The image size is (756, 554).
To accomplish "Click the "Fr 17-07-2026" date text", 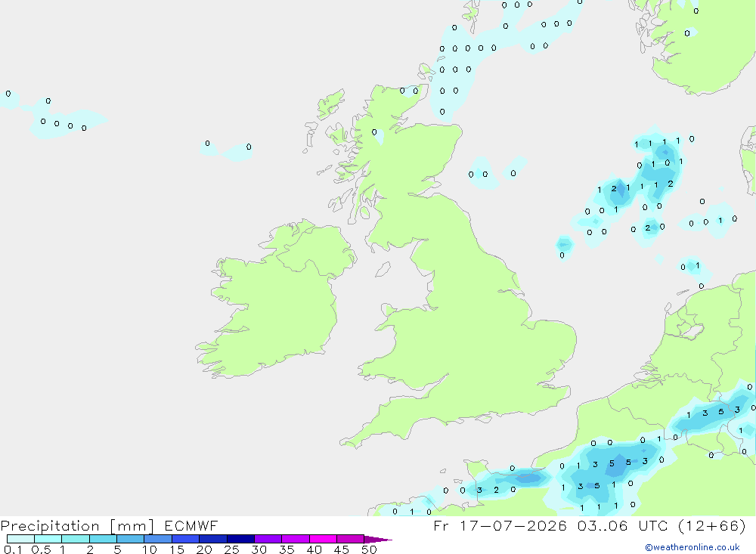I will coord(500,526).
